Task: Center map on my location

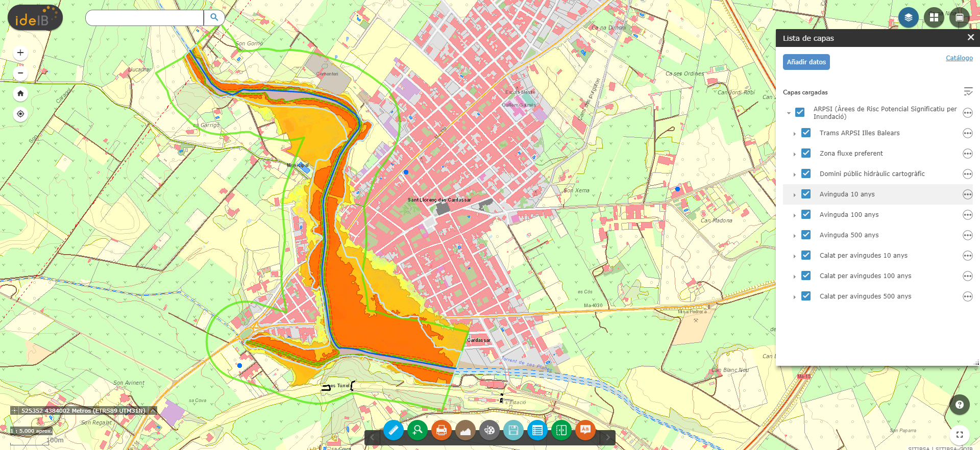Action: 20,114
